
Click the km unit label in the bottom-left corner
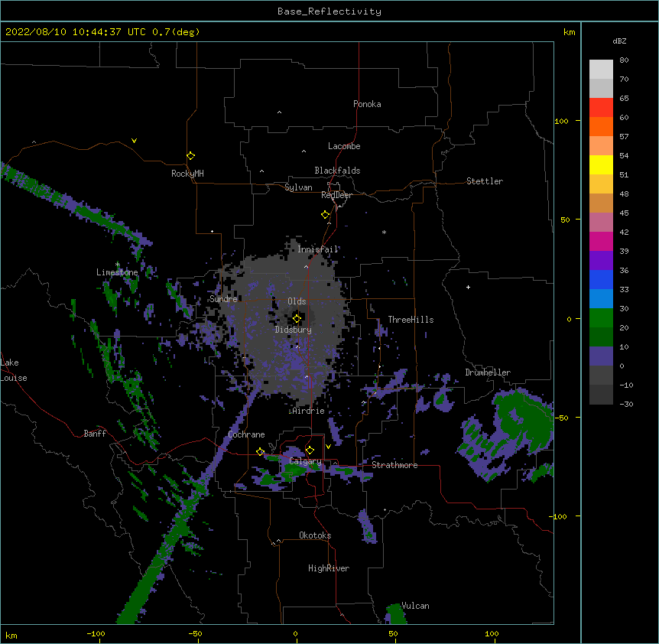11,636
